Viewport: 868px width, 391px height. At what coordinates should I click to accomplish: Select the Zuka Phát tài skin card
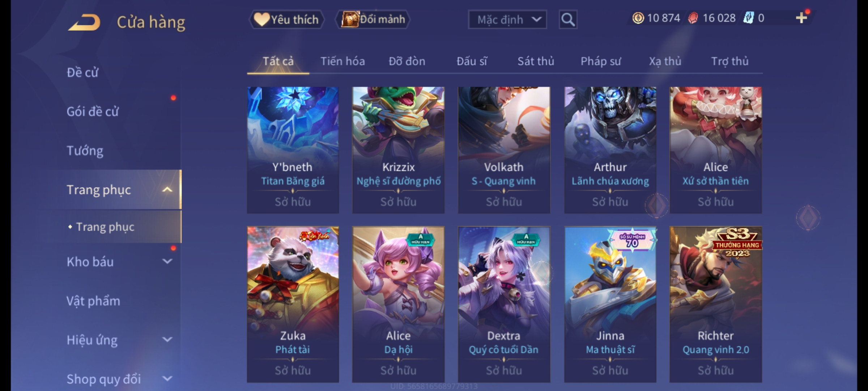293,304
